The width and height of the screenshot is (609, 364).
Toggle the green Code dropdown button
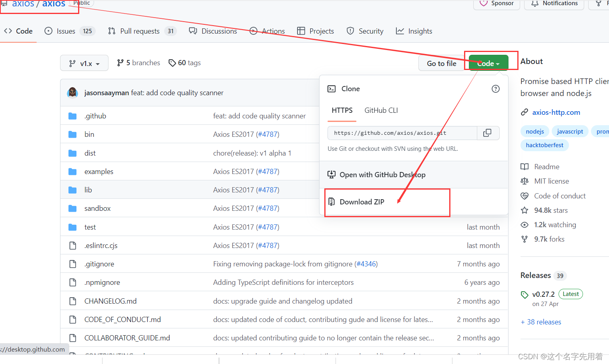pos(488,63)
